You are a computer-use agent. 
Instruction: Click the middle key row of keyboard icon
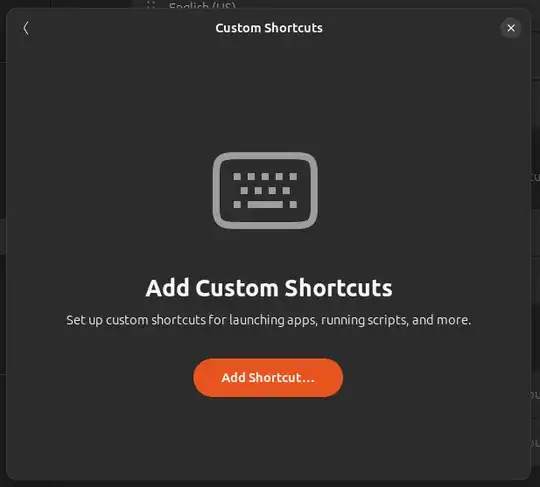265,190
